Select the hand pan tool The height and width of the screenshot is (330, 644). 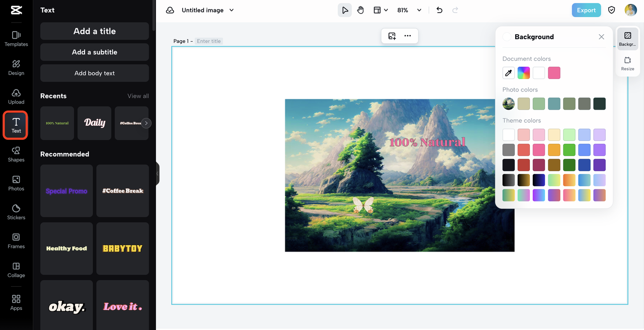(x=360, y=10)
